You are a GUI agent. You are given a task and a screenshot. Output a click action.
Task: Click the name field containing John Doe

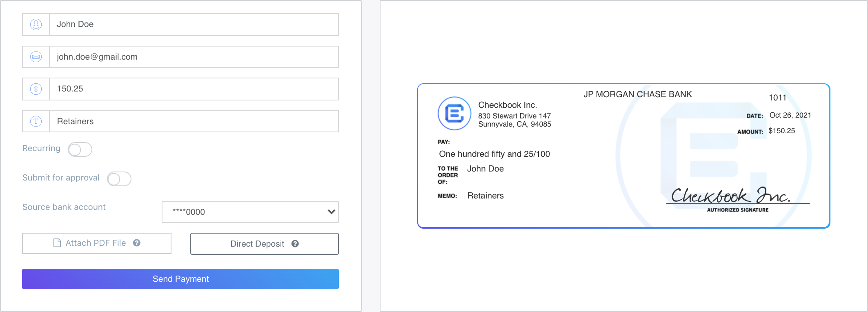pyautogui.click(x=194, y=25)
